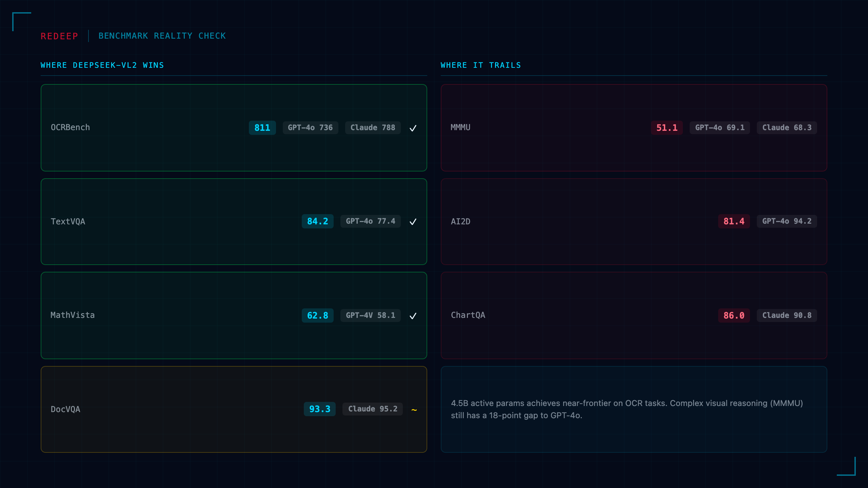This screenshot has width=868, height=488.
Task: Click the Claude 90.8 chip in ChartQA row
Action: (787, 316)
